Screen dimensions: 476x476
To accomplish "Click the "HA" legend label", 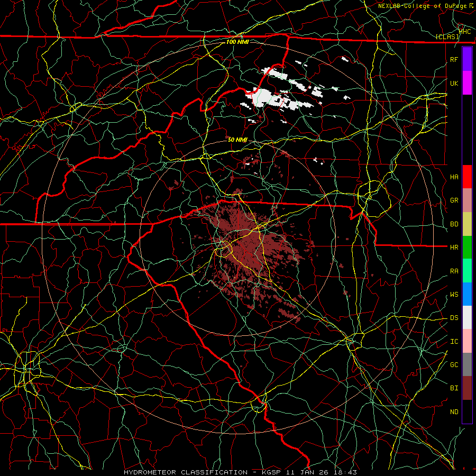I will (x=454, y=177).
